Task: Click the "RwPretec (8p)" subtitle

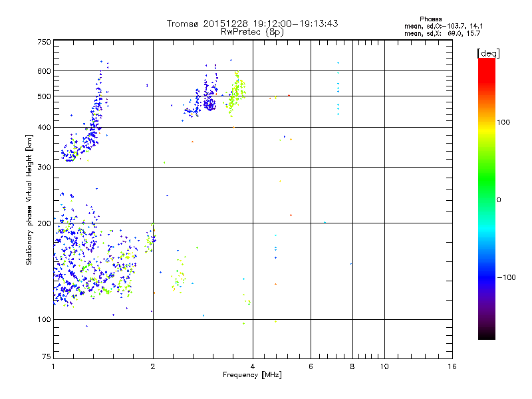Action: click(x=252, y=32)
